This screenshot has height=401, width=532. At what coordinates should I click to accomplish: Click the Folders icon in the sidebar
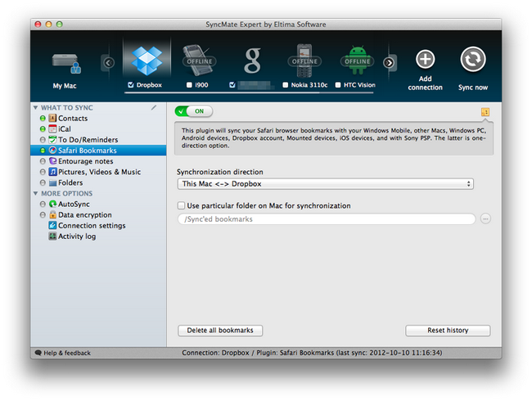click(52, 182)
